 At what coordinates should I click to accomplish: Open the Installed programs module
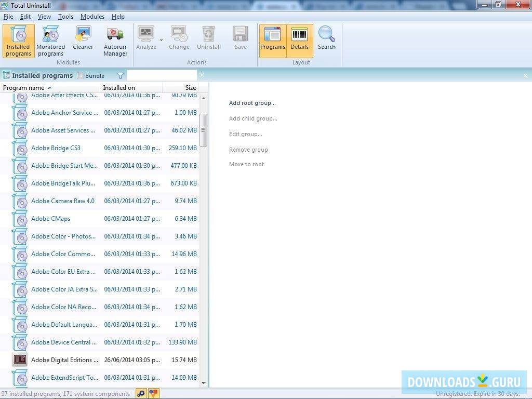19,41
